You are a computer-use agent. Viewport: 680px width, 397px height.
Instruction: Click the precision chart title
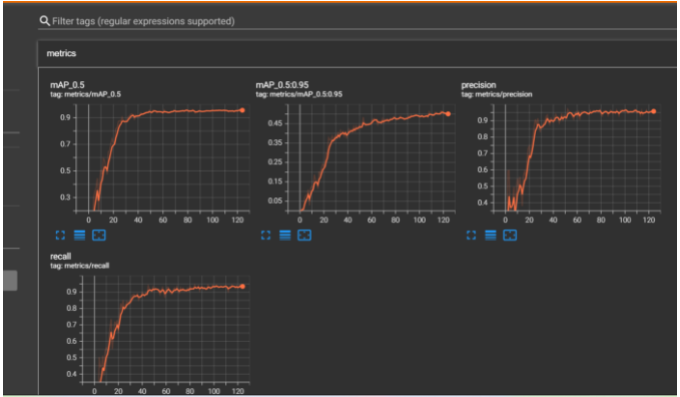(x=478, y=85)
